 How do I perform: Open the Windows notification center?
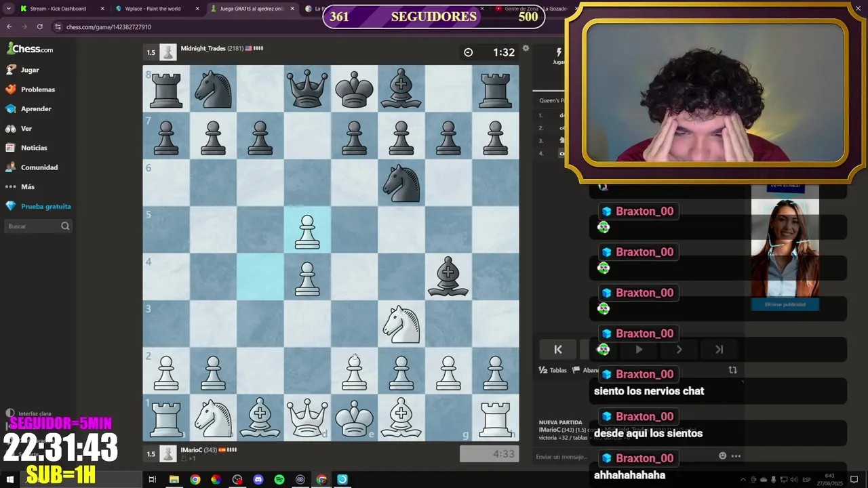[x=854, y=480]
